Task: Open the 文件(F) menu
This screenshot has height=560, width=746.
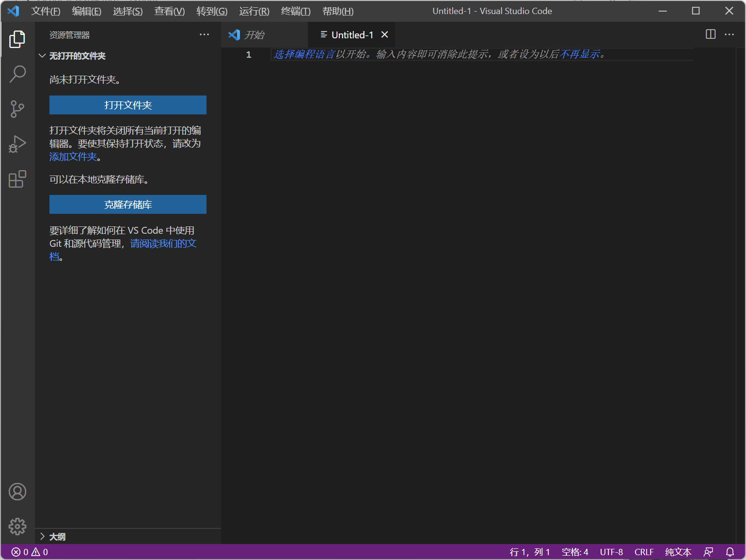Action: click(46, 11)
